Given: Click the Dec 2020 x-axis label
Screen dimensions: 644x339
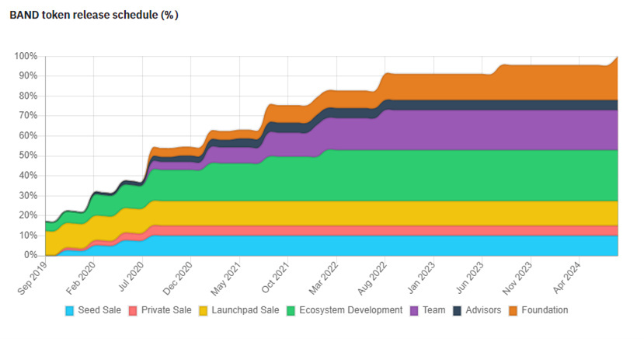Looking at the screenshot, I should pyautogui.click(x=178, y=278).
